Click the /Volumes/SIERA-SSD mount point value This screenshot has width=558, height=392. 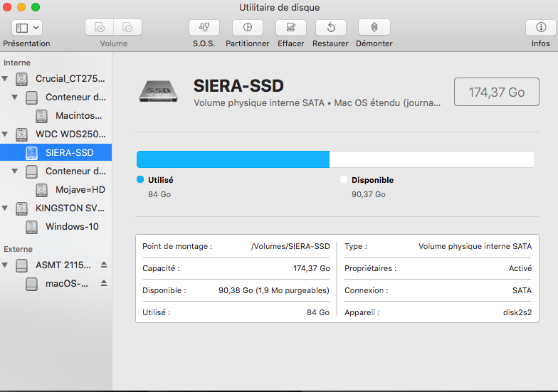[290, 246]
